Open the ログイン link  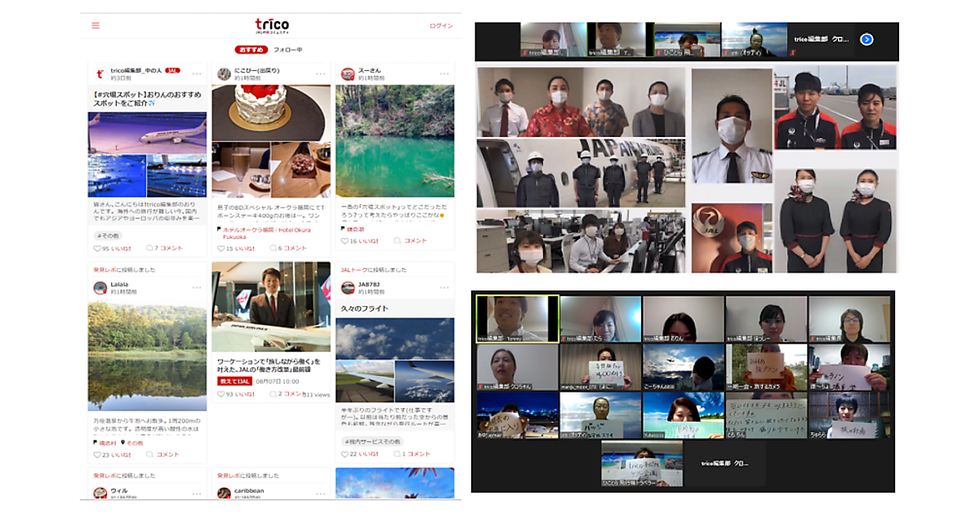(441, 25)
